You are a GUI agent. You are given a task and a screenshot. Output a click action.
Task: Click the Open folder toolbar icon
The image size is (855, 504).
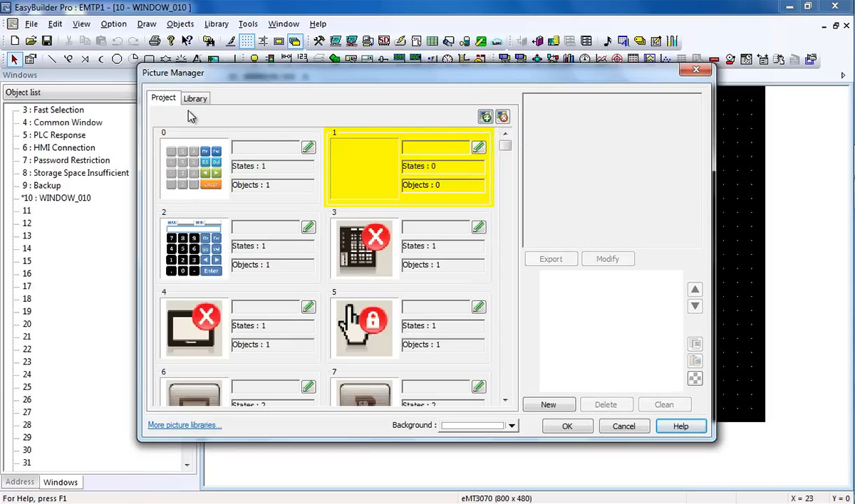point(31,41)
